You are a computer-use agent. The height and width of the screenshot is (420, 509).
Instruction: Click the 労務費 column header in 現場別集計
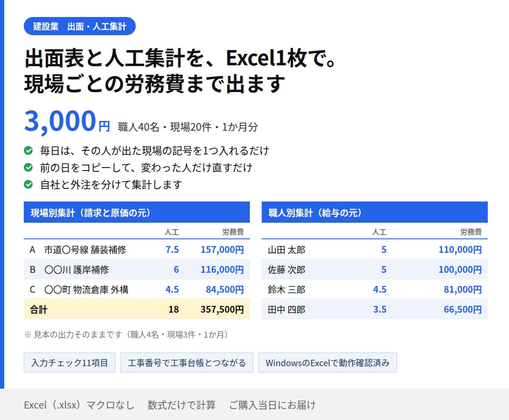[x=233, y=232]
